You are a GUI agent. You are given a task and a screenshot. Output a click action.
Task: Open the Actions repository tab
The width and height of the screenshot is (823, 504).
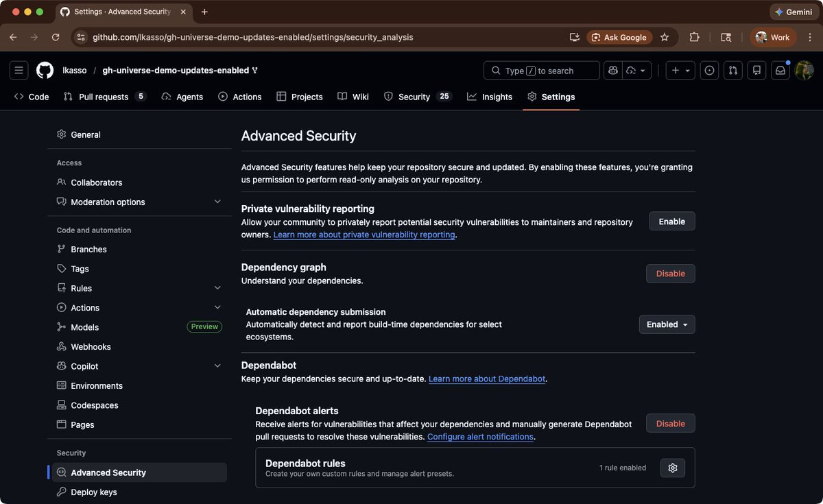pos(240,97)
